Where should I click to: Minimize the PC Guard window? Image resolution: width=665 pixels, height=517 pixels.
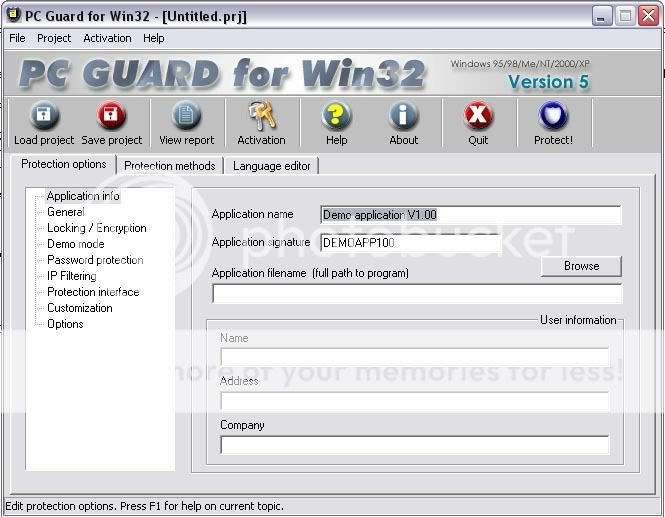tap(602, 17)
